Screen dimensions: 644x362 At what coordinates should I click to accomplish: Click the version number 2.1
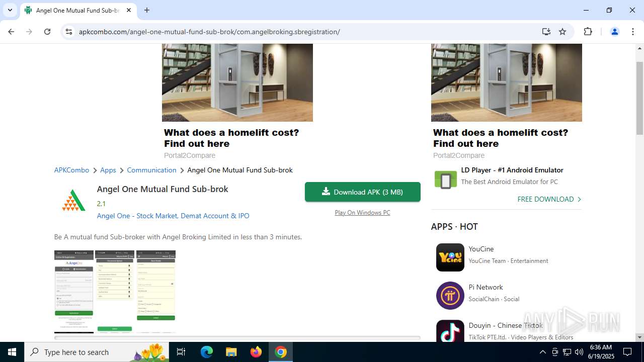(101, 204)
